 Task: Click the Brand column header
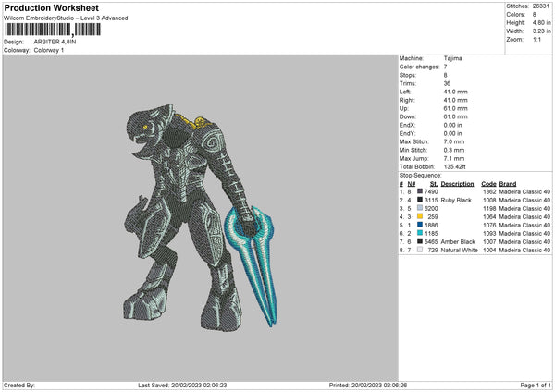point(508,184)
